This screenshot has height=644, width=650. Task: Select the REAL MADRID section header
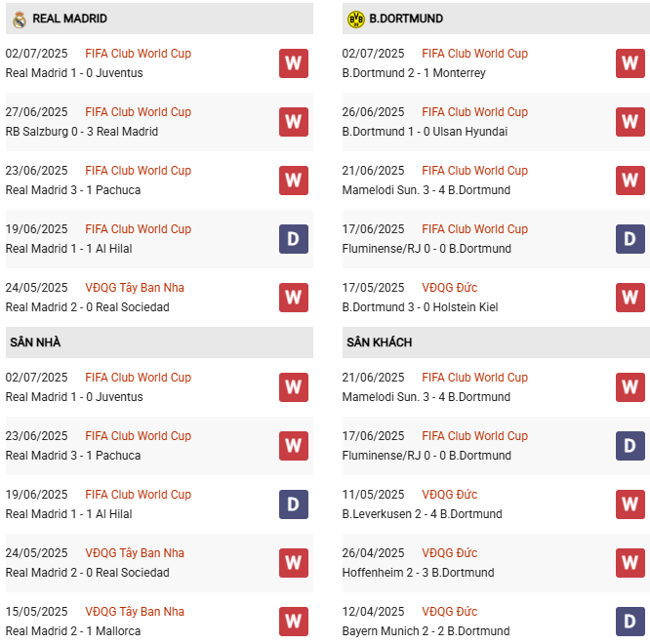70,19
